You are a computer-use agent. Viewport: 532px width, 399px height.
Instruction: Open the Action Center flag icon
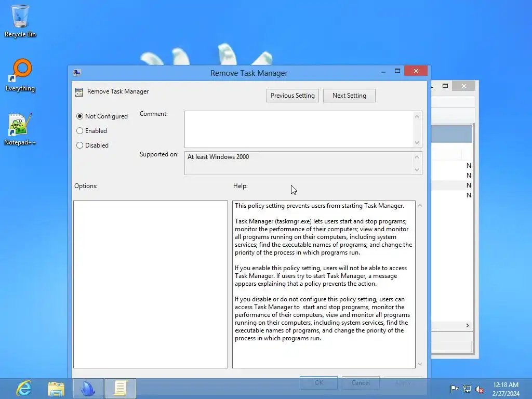point(454,389)
